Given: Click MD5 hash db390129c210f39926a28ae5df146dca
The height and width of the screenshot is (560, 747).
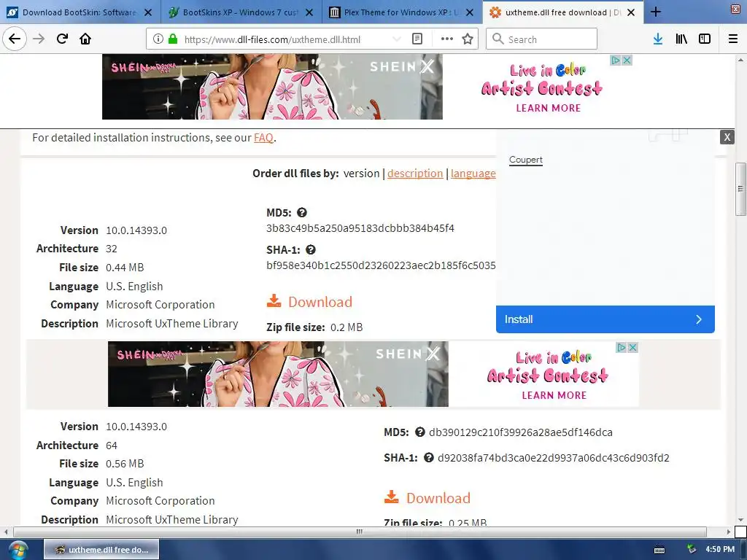Looking at the screenshot, I should pos(521,432).
